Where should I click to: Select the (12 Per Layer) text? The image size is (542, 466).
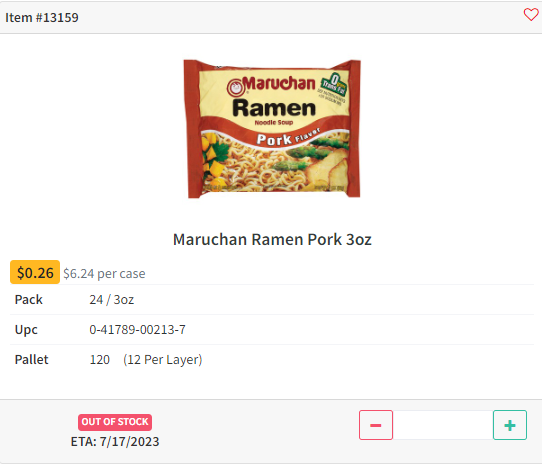pos(162,360)
